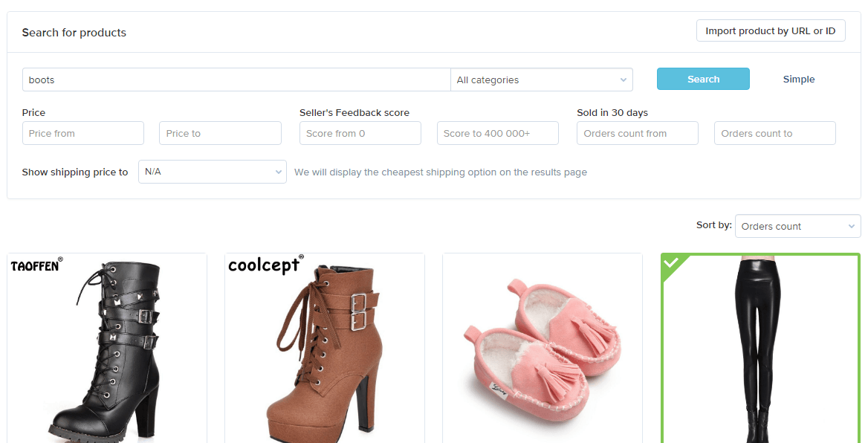Expand the Show shipping price to dropdown
This screenshot has width=868, height=443.
coord(213,172)
